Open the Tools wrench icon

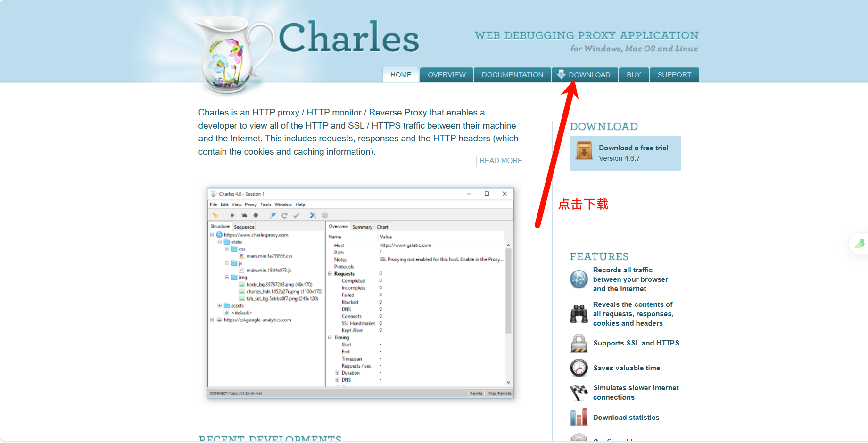point(313,215)
